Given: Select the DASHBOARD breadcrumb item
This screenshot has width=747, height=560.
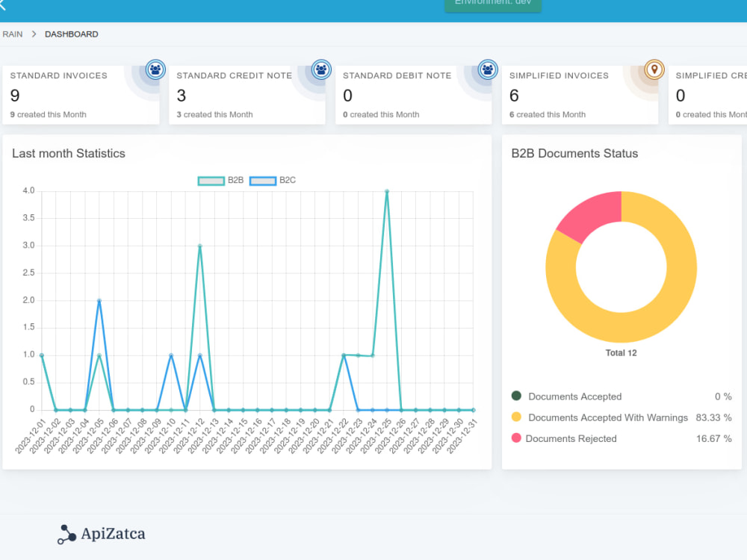Looking at the screenshot, I should tap(71, 34).
